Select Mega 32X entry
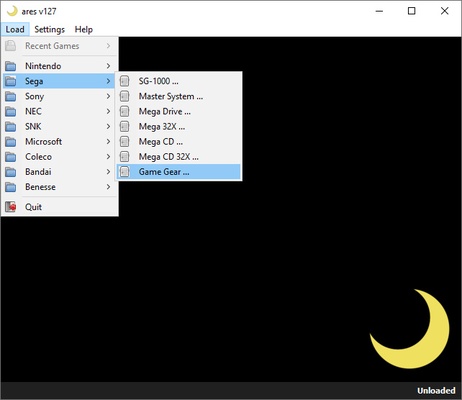Screen dimensions: 462x400 pyautogui.click(x=178, y=127)
